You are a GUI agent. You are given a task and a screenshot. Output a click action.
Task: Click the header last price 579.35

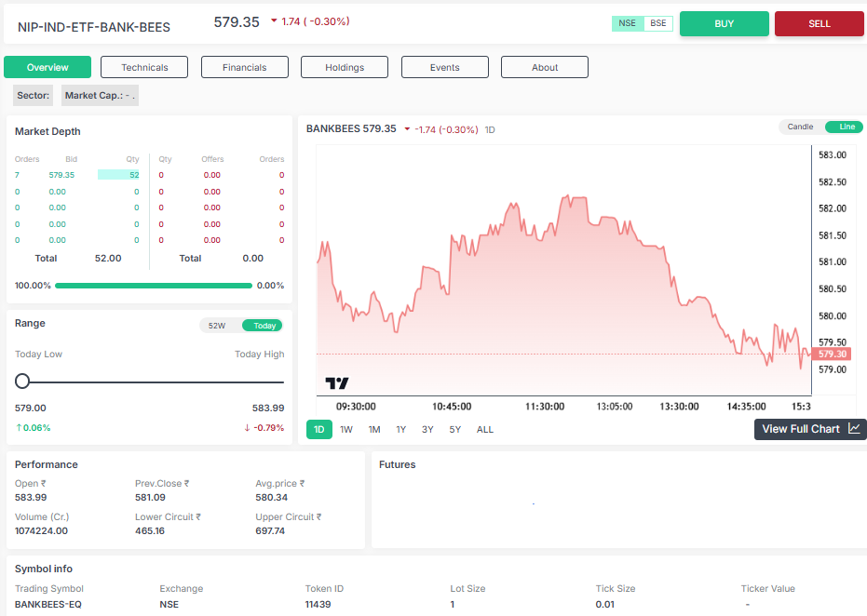point(237,22)
